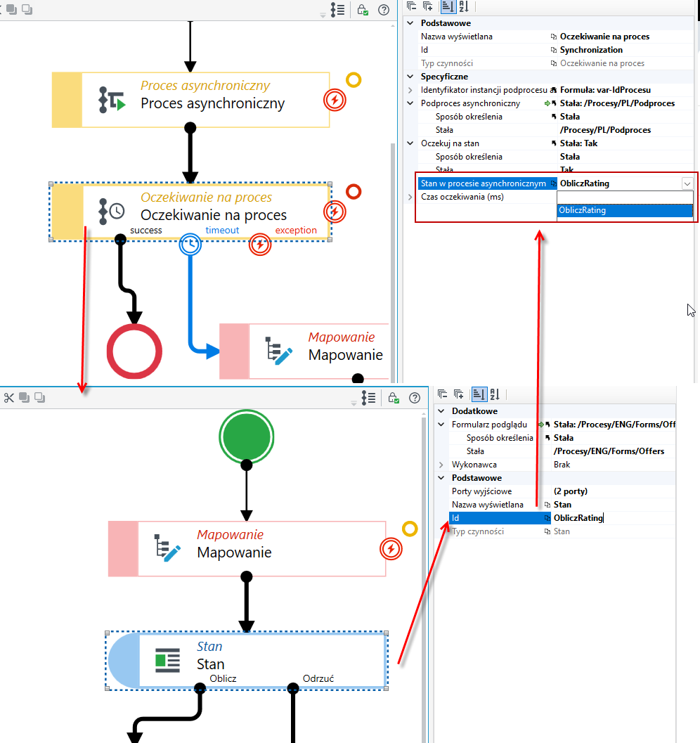Click the help question mark above Proces asynchroniczny diagram
The height and width of the screenshot is (743, 700).
(384, 10)
